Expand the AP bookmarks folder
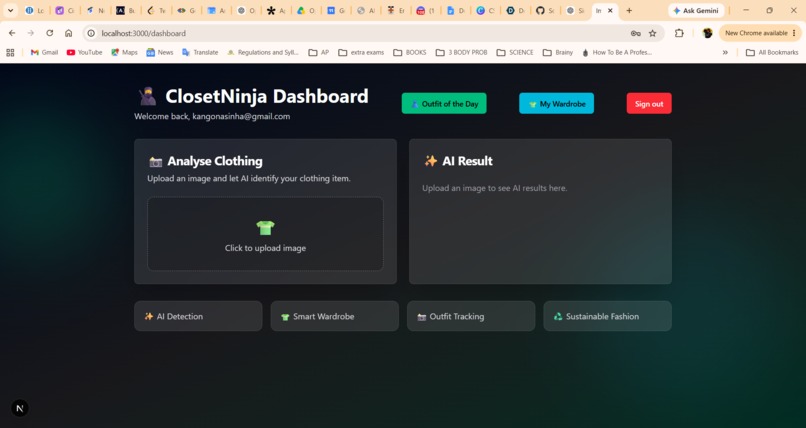 [319, 52]
